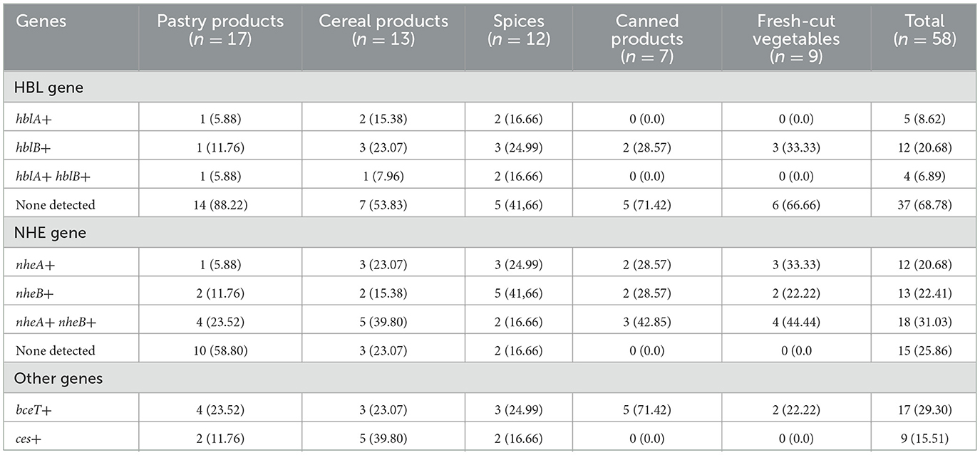
Task: Select the "14 (88.22)" pastry cell
Action: [x=219, y=204]
